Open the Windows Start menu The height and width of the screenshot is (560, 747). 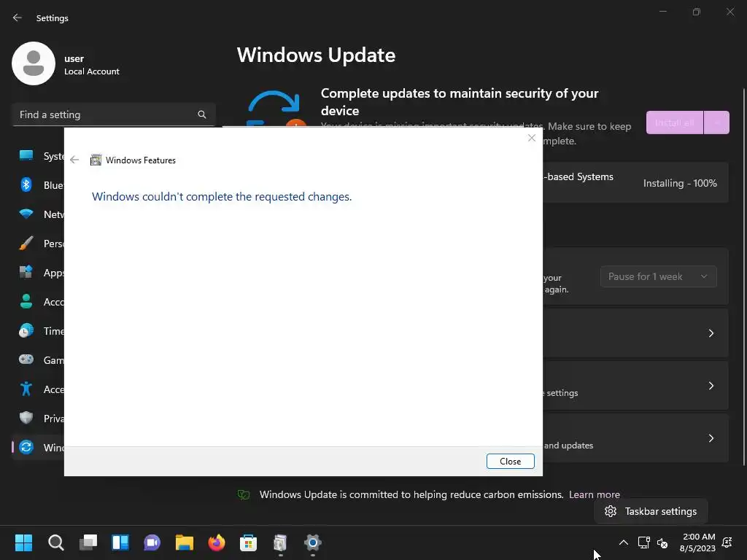click(23, 542)
